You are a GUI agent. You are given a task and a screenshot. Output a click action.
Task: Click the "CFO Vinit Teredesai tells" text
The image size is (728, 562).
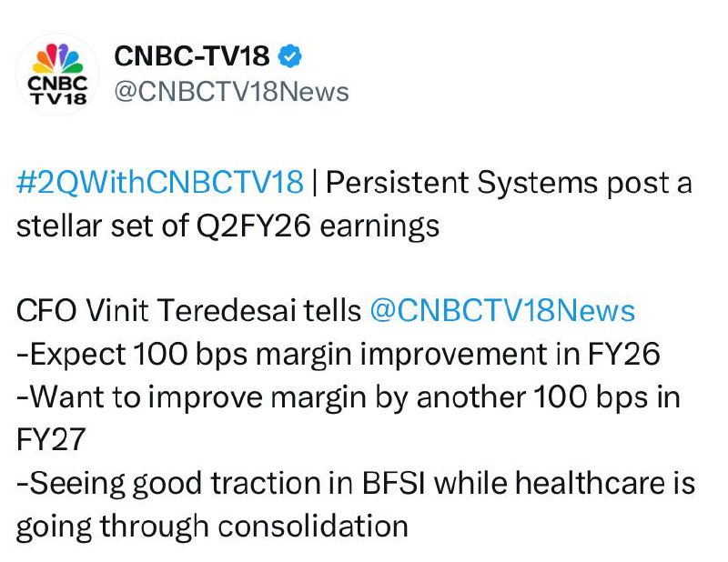click(188, 310)
